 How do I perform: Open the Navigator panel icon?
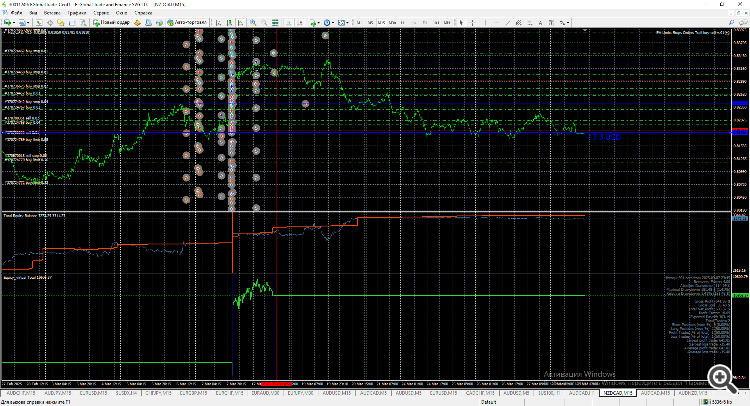tap(60, 22)
